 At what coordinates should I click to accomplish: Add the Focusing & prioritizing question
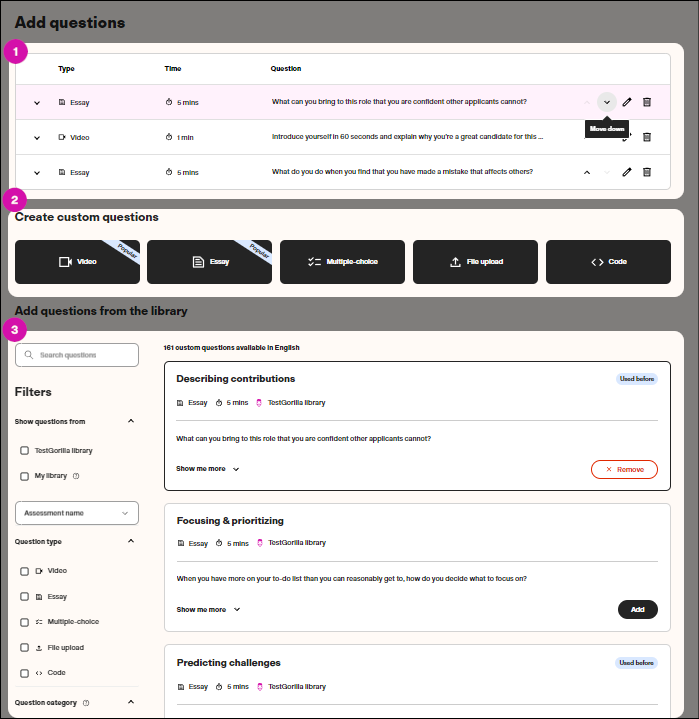(x=637, y=609)
